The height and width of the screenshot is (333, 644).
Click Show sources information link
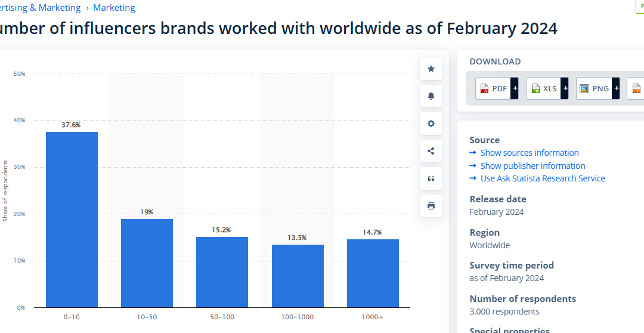pos(530,153)
